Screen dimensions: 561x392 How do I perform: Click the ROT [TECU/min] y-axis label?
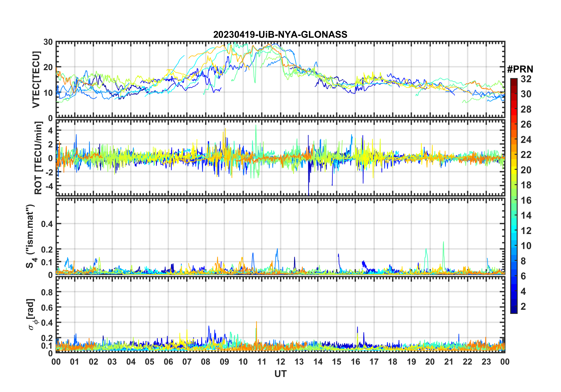(38, 158)
